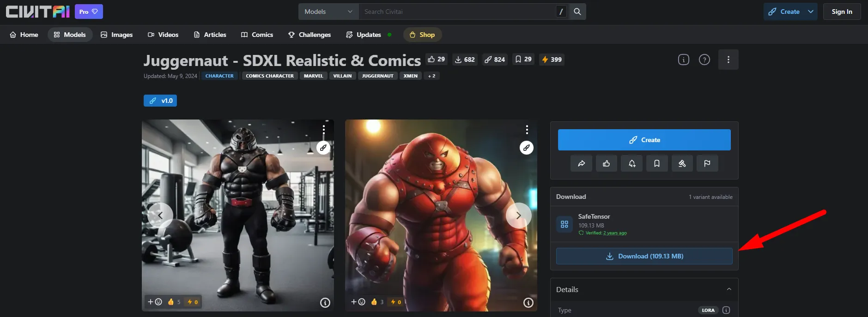868x317 pixels.
Task: Open the Shop tab
Action: [x=422, y=35]
